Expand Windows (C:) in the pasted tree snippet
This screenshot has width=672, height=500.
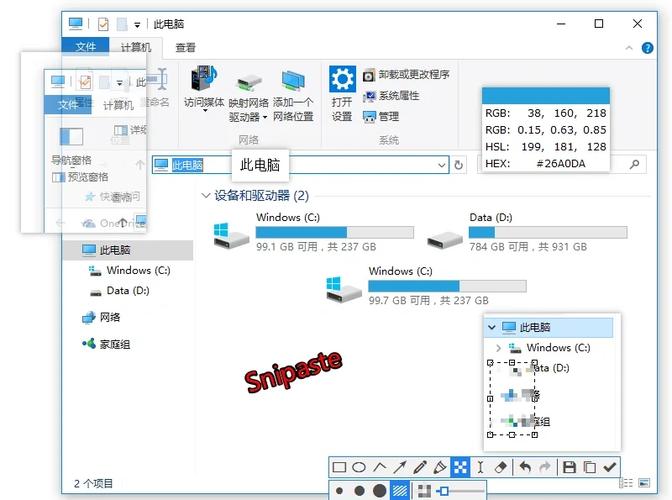[498, 348]
